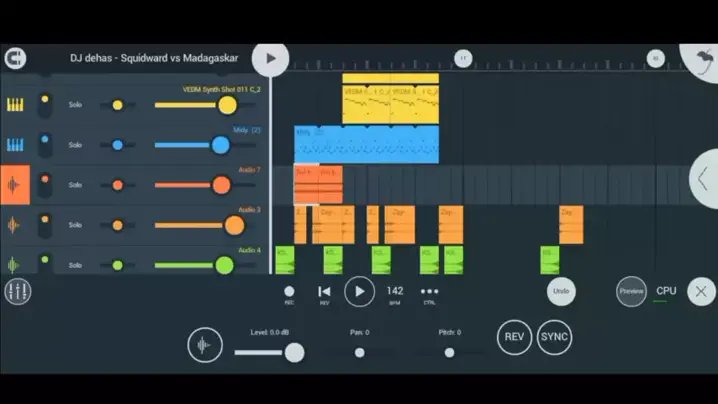Expand the right side panel arrow
Image resolution: width=718 pixels, height=404 pixels.
(x=704, y=179)
